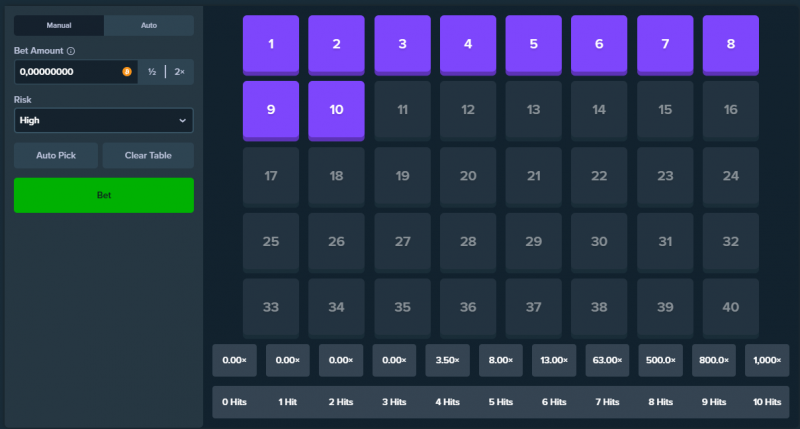
Task: Click the 500.0× payout box
Action: 661,360
